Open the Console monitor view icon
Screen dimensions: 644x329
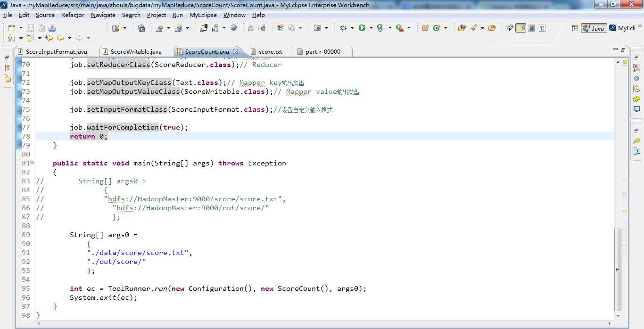click(x=636, y=109)
